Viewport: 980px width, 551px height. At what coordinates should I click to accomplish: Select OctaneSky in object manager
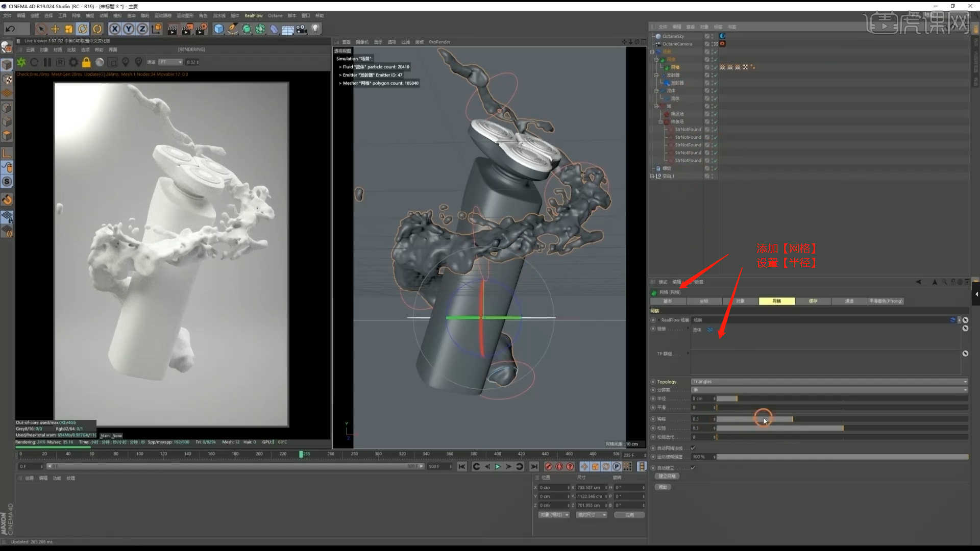(673, 36)
